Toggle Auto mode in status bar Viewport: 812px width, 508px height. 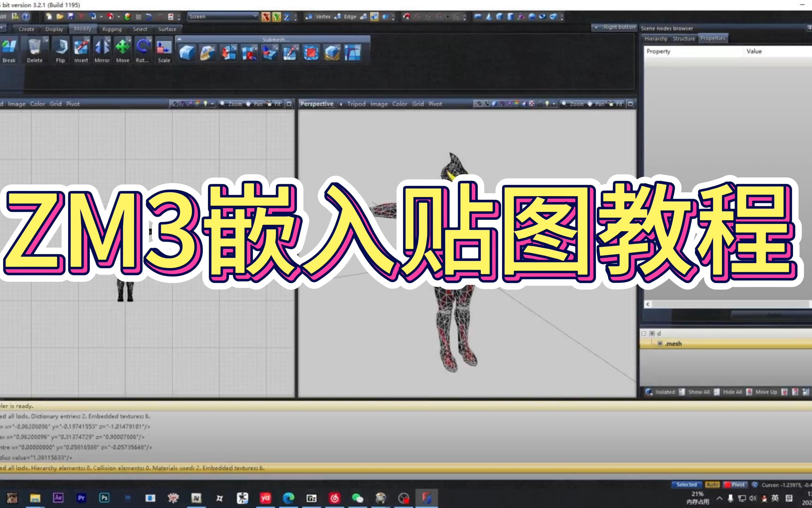pos(712,484)
